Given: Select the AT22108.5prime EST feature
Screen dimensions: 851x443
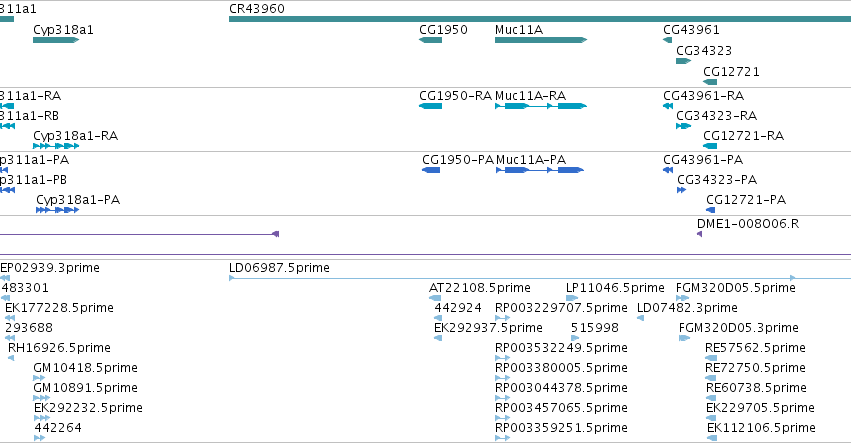Looking at the screenshot, I should 435,298.
